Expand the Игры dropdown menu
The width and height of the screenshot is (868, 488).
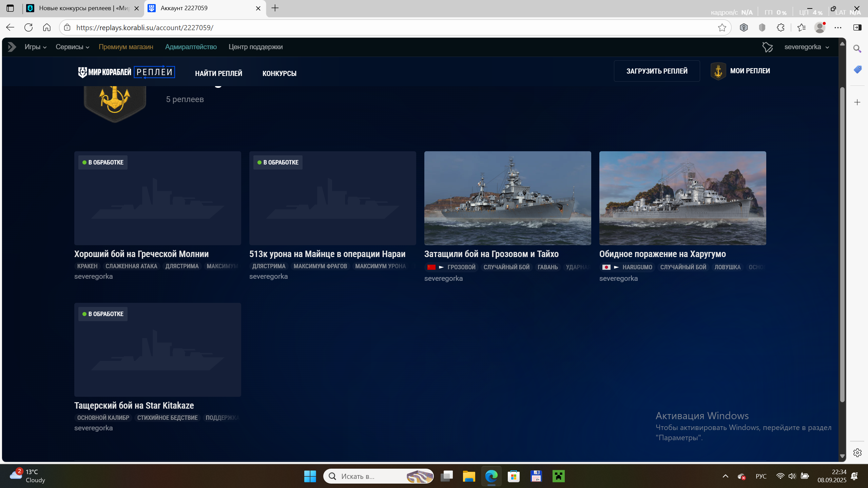click(x=35, y=47)
